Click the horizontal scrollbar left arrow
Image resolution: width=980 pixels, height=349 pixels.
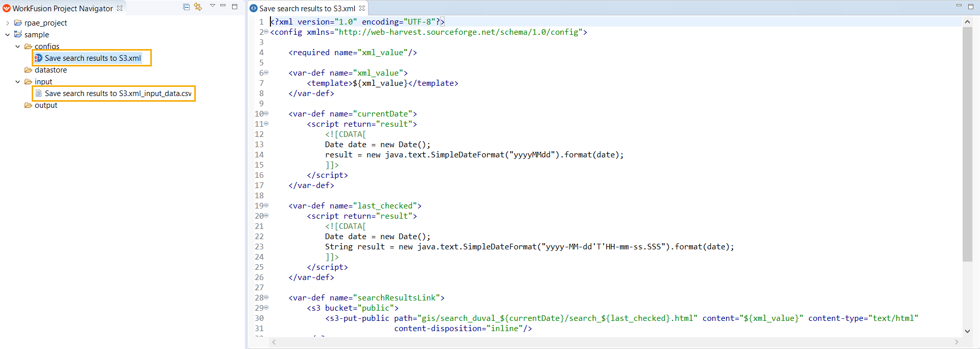click(x=274, y=342)
